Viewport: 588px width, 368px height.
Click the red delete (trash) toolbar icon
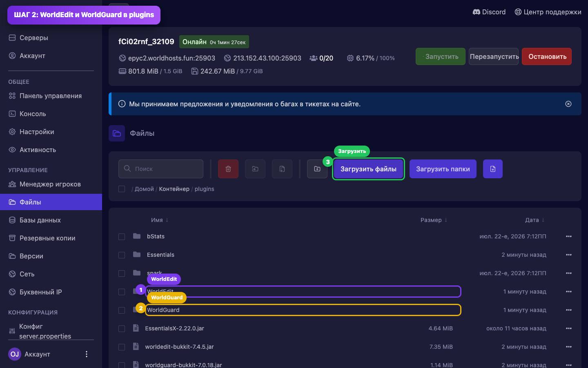click(228, 169)
